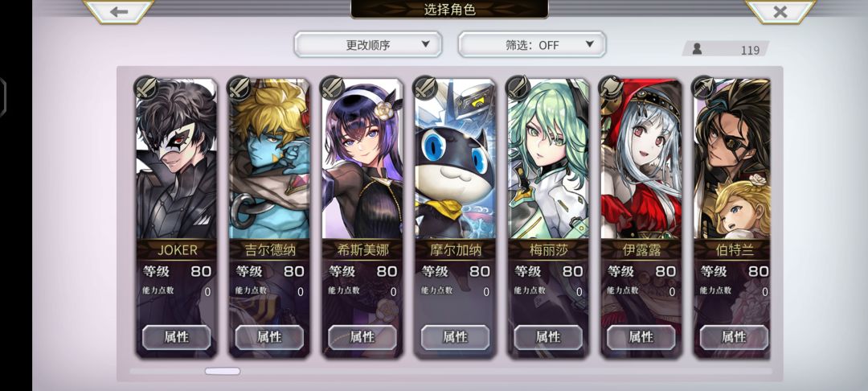Tap the weapon icon on 吉尔德纳's card
This screenshot has width=868, height=391.
(240, 88)
